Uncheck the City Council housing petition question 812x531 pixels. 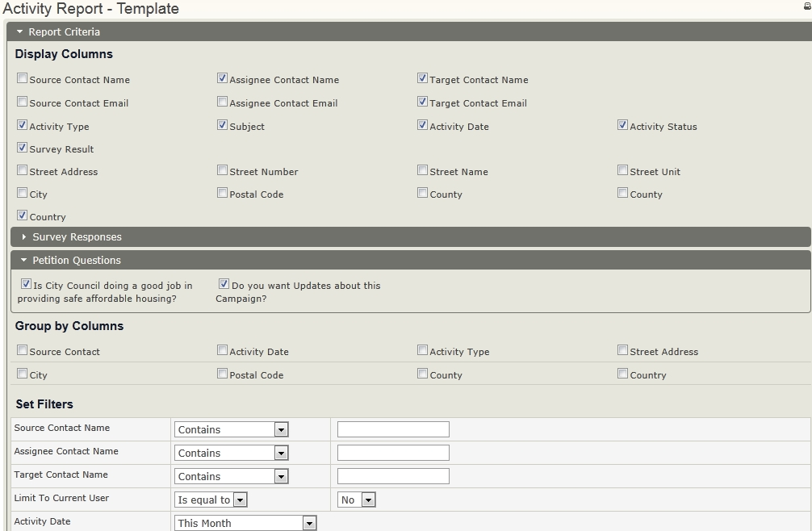(27, 285)
